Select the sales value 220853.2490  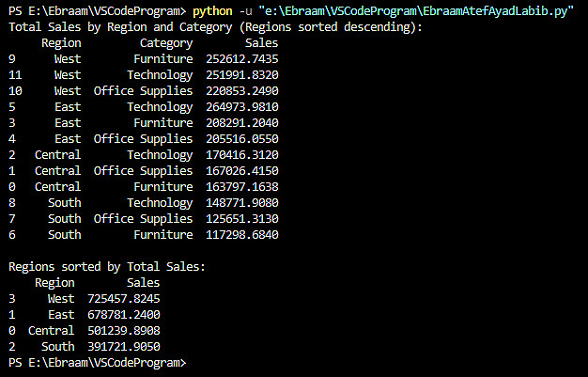(241, 90)
